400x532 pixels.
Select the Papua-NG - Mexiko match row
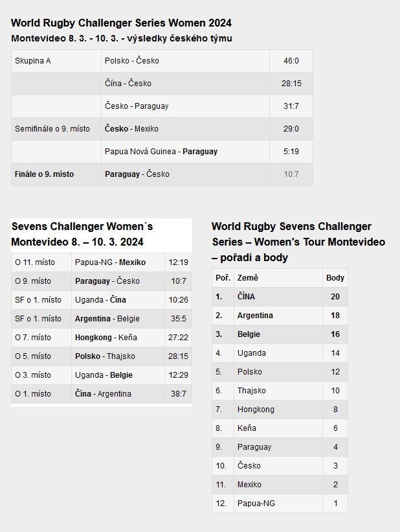109,262
